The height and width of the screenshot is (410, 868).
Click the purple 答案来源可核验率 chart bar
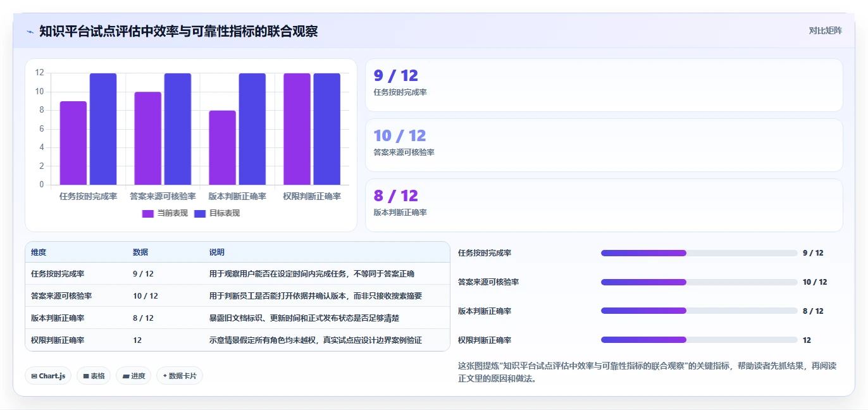[148, 139]
